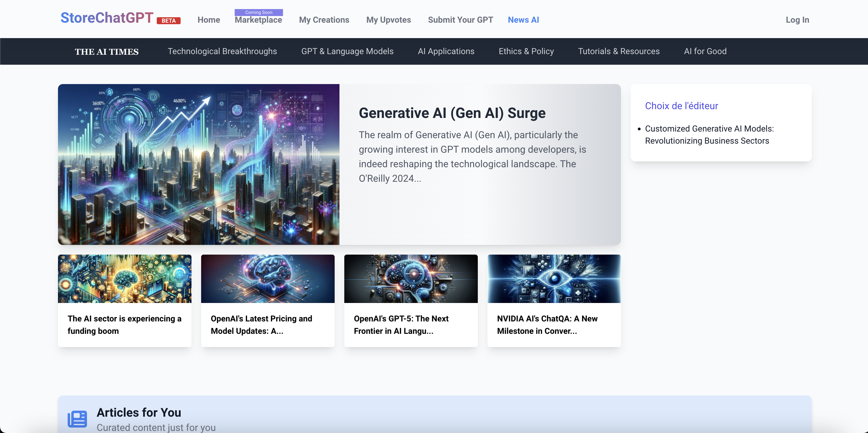Click the AI funding boom article thumbnail
Screen dimensions: 868x433
[x=124, y=278]
